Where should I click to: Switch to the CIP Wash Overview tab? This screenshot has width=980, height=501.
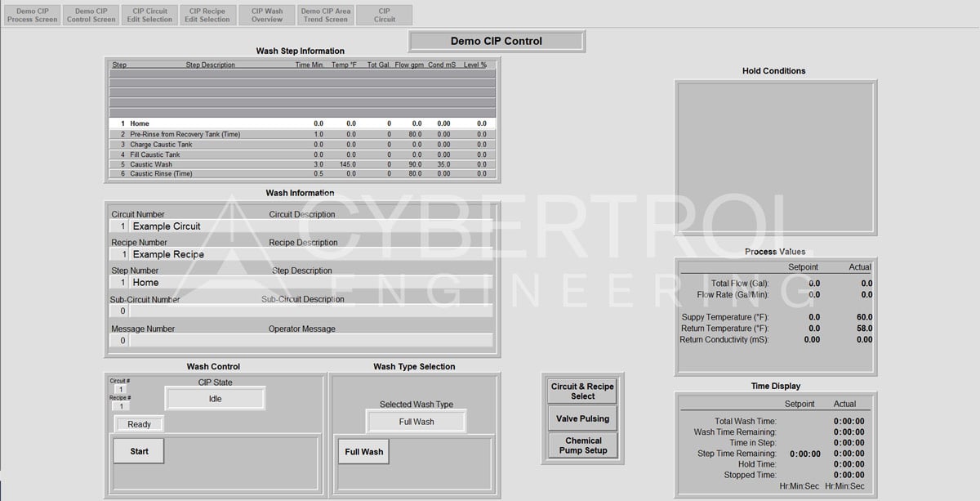point(266,14)
